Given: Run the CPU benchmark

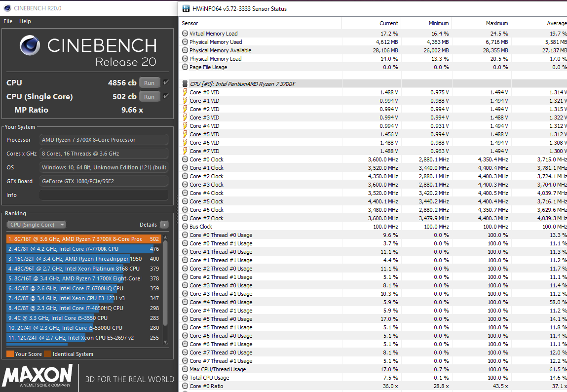Looking at the screenshot, I should point(150,83).
